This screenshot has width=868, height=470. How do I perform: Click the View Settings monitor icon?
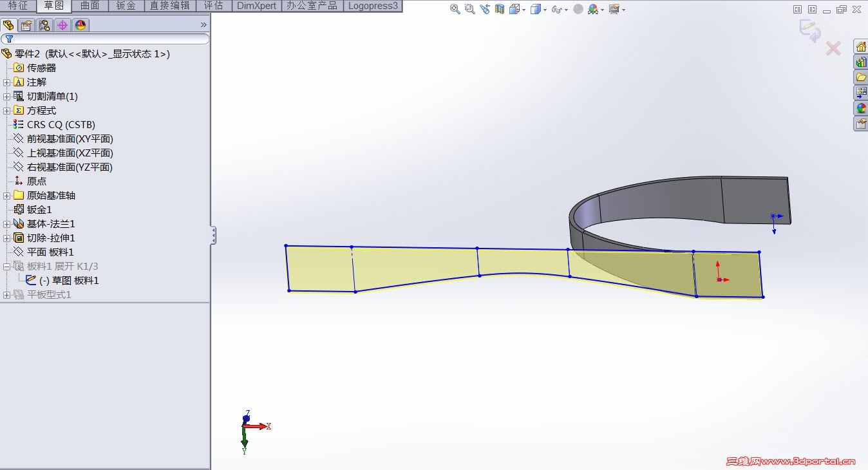(614, 9)
